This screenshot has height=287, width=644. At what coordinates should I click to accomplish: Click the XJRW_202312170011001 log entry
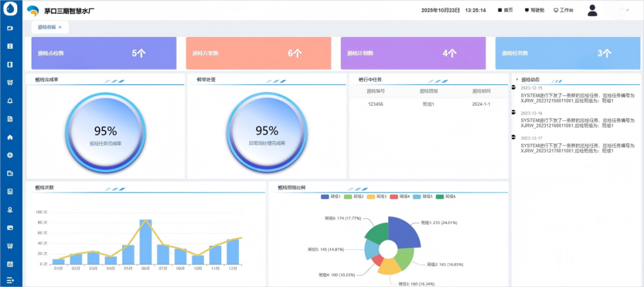click(578, 149)
